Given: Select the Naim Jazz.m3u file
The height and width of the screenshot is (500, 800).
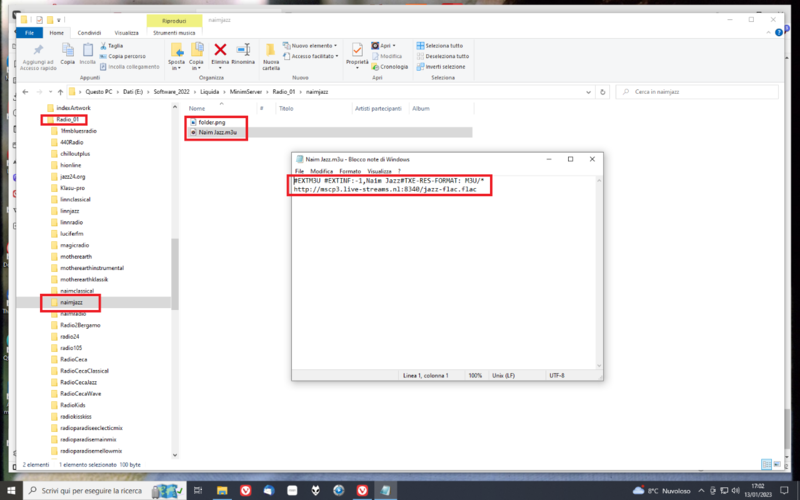Looking at the screenshot, I should click(x=220, y=132).
